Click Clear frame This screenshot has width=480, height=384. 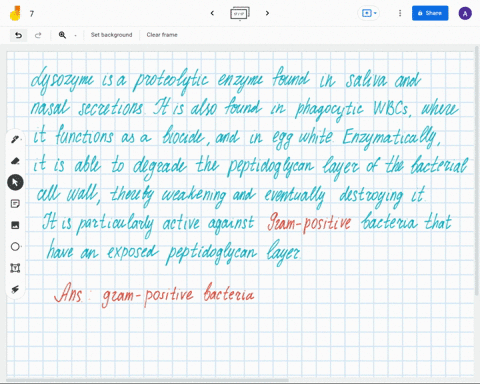pyautogui.click(x=162, y=35)
